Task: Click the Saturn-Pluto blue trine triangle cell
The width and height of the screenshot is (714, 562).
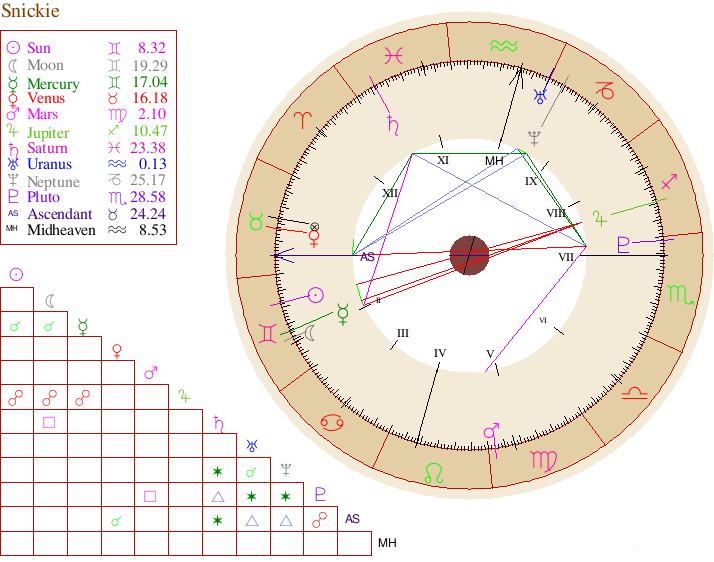Action: pos(219,495)
